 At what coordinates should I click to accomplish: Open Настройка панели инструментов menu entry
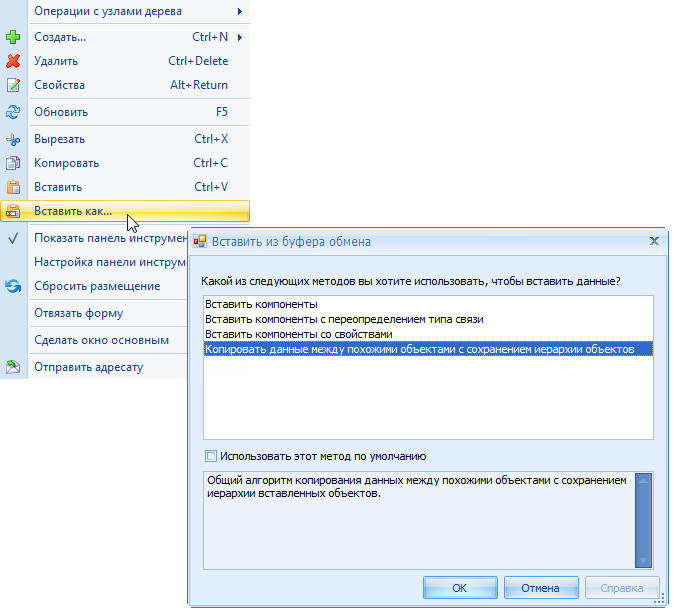94,262
